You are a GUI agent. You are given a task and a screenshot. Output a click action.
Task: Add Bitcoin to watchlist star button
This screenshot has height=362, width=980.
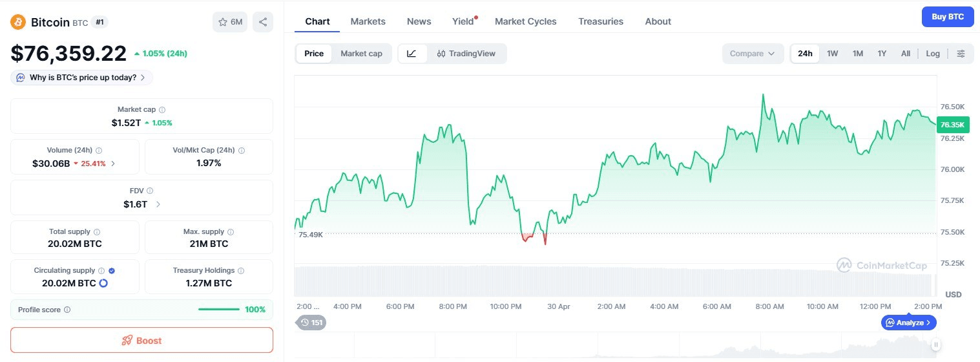click(x=230, y=22)
